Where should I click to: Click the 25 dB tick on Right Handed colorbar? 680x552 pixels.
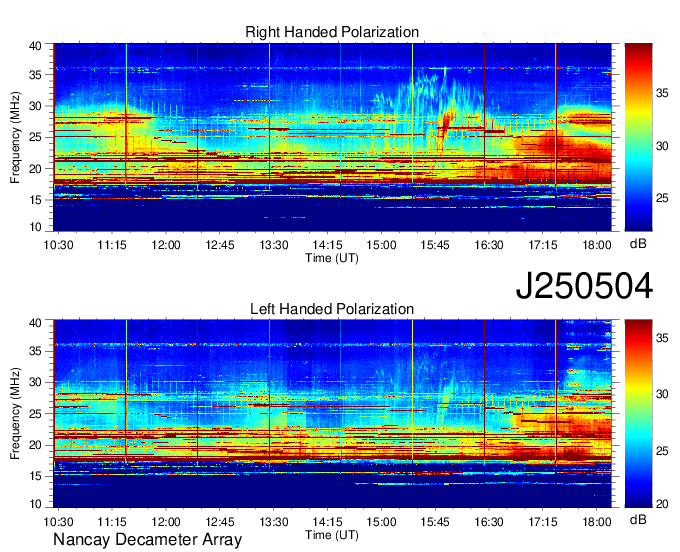point(662,199)
